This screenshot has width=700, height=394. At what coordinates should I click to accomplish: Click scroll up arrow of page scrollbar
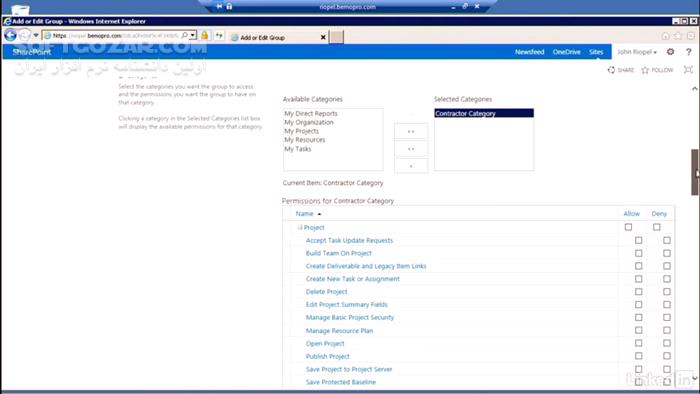(x=695, y=89)
